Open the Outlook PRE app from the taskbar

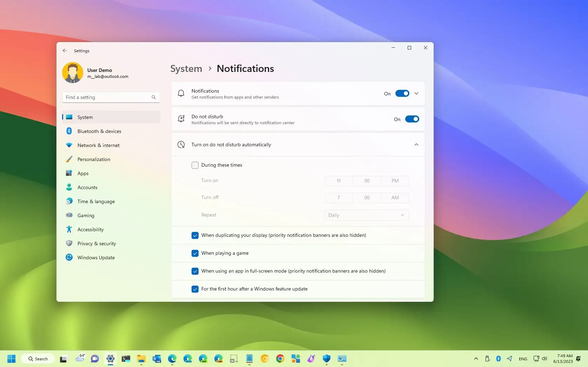(156, 359)
